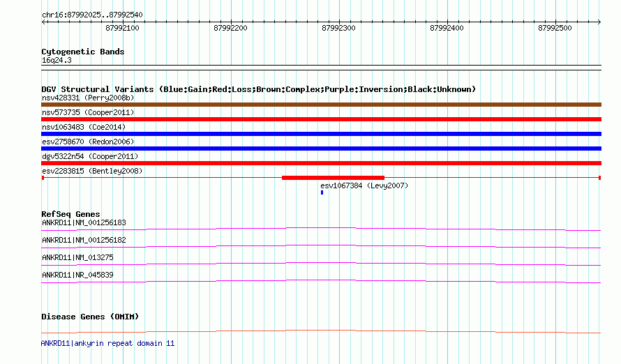
Task: Click the small blue esv1067384 marker
Action: tap(322, 192)
